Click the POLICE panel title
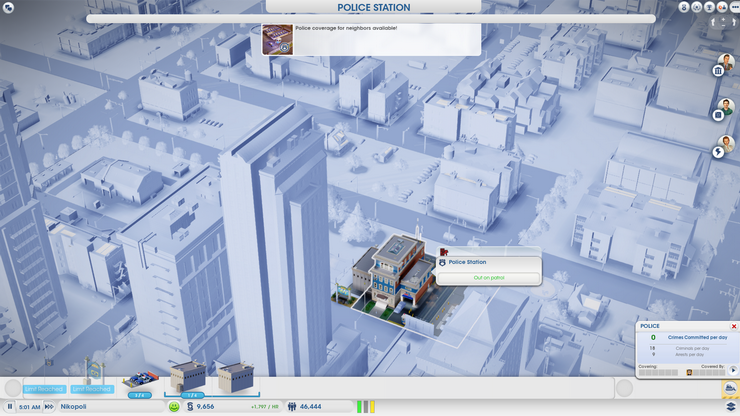This screenshot has width=740, height=416. pos(650,326)
